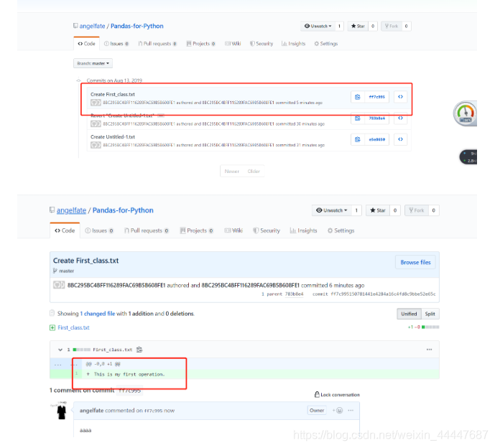The image size is (495, 448).
Task: Open commit ff7c995 hash link in commits list
Action: (377, 97)
